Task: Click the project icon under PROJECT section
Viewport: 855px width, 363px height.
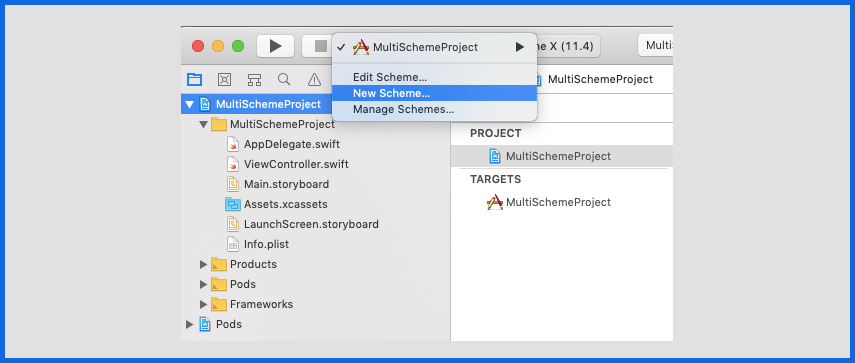Action: tap(495, 156)
